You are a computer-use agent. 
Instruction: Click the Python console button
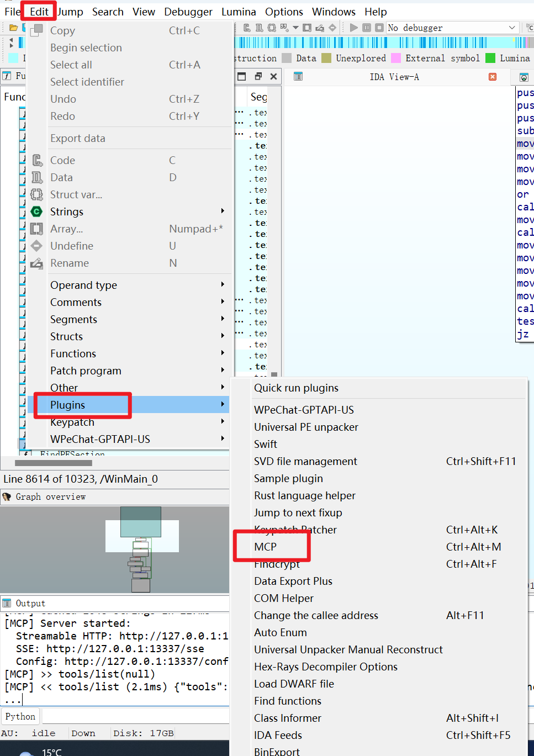click(x=20, y=716)
